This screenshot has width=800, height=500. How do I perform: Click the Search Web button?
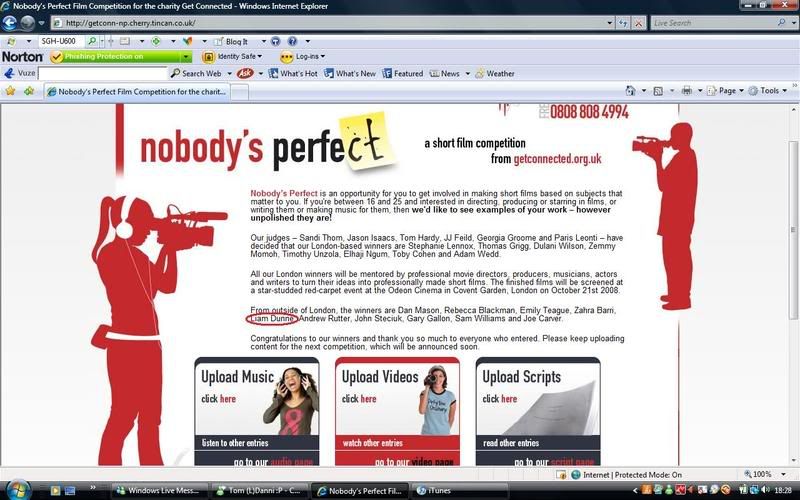pyautogui.click(x=196, y=73)
